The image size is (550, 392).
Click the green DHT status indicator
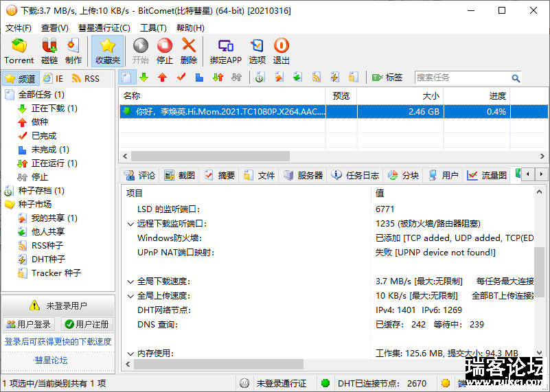[x=325, y=383]
